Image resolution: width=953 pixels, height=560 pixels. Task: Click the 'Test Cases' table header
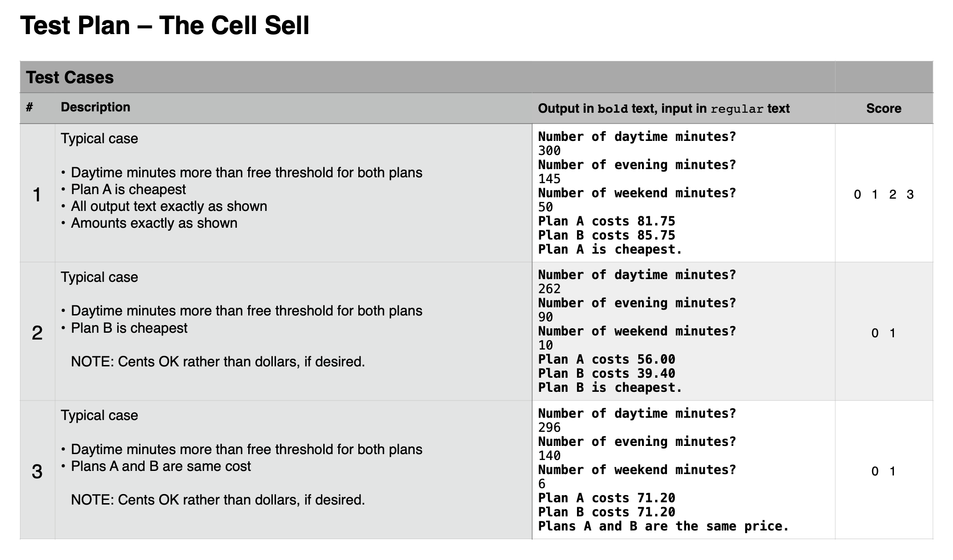tap(70, 77)
